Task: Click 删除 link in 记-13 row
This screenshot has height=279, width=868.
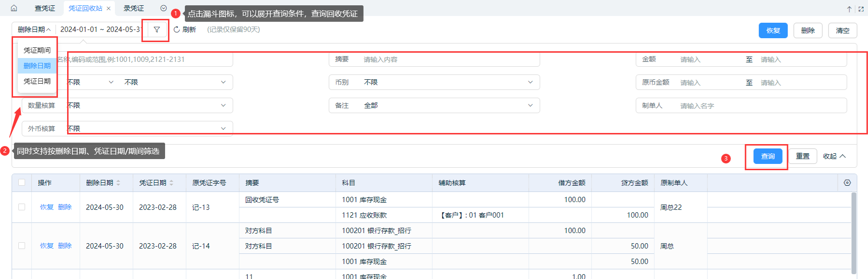Action: tap(65, 207)
